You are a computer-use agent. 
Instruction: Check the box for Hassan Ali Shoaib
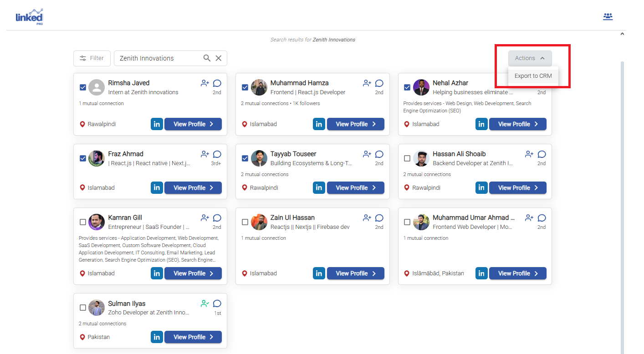click(x=407, y=158)
